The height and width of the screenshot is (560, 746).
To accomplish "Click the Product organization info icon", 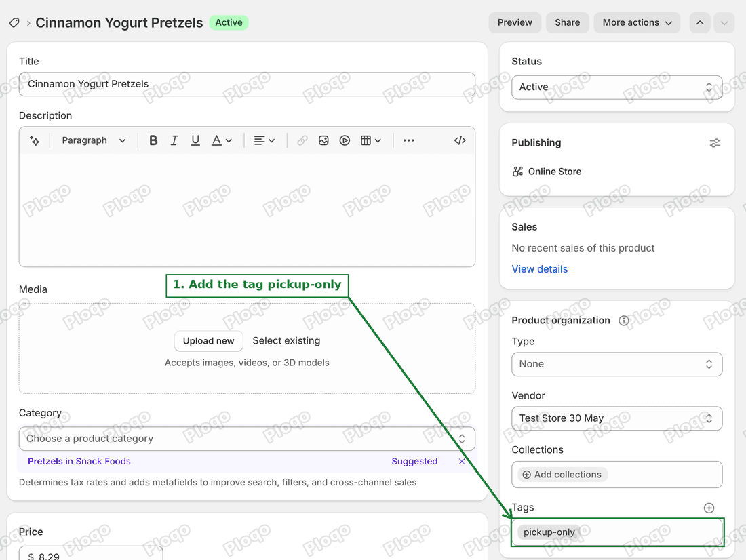I will pos(623,321).
